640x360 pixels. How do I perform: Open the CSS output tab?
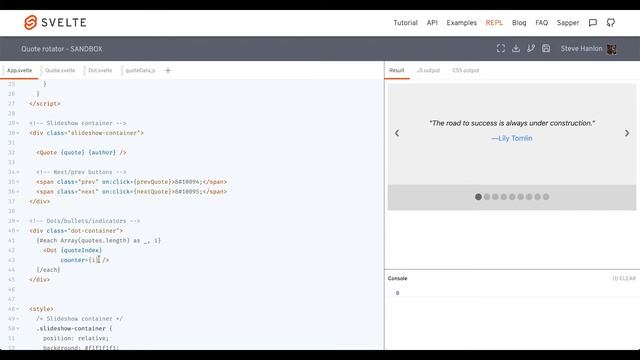[465, 70]
